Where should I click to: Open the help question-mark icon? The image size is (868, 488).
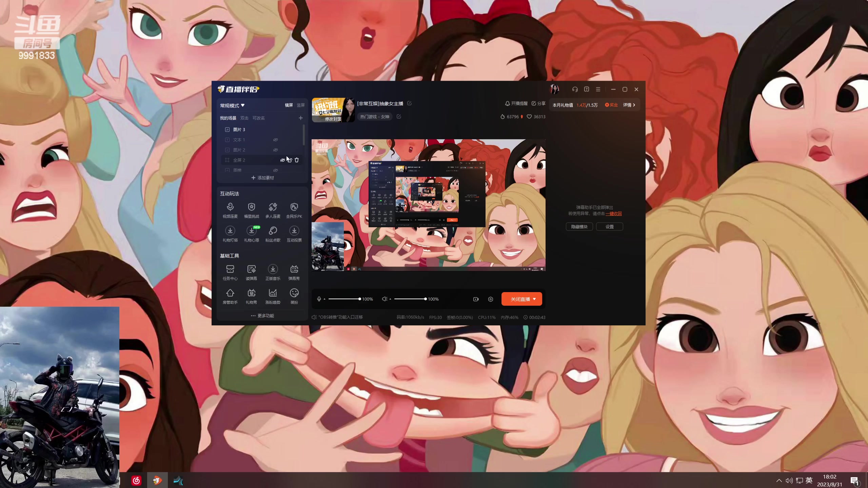pos(587,89)
